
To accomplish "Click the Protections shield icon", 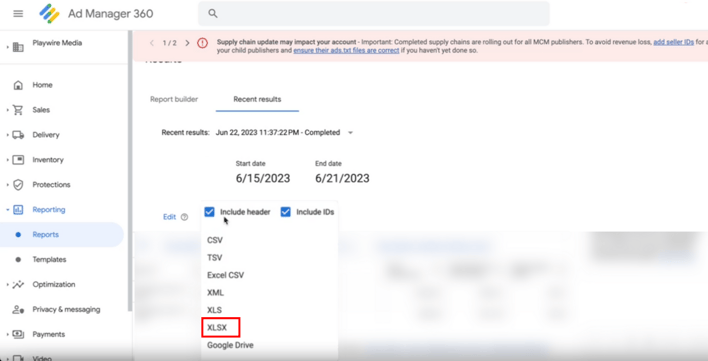I will tap(18, 185).
